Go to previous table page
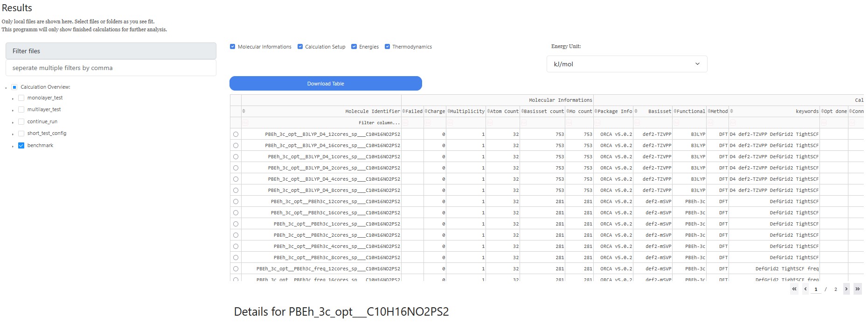This screenshot has width=868, height=325. pos(805,289)
